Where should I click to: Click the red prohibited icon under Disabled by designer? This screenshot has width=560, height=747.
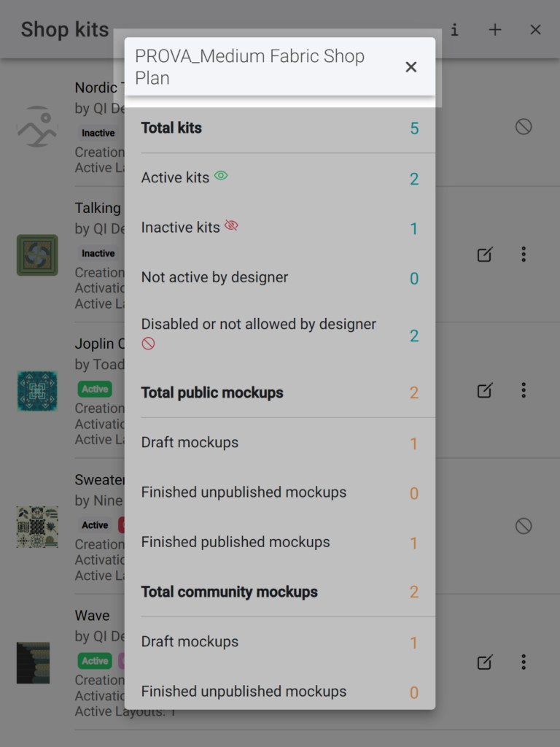tap(148, 344)
